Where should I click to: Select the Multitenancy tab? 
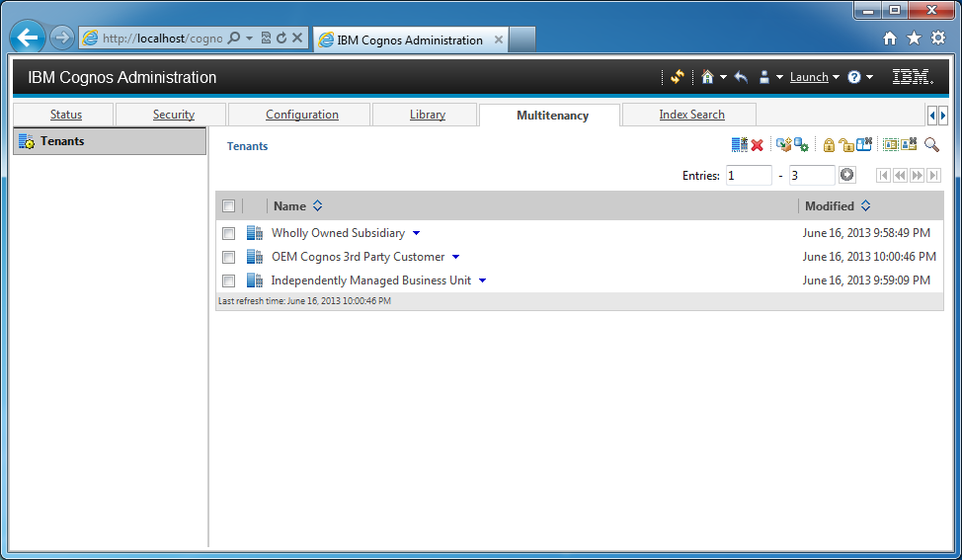pos(552,116)
